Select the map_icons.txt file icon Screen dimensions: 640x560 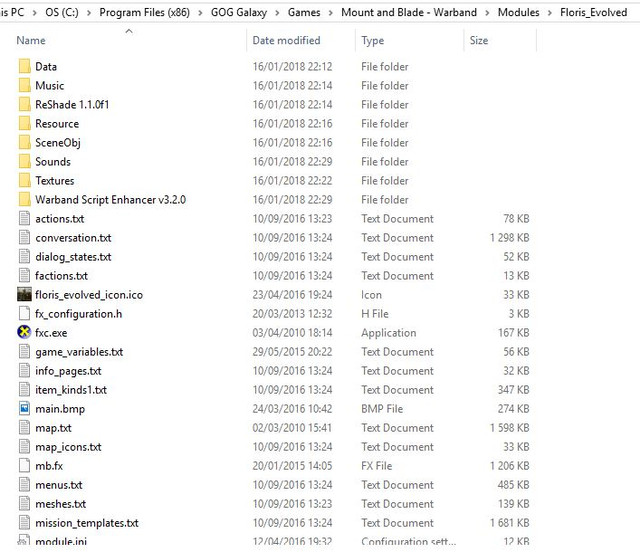coord(24,447)
